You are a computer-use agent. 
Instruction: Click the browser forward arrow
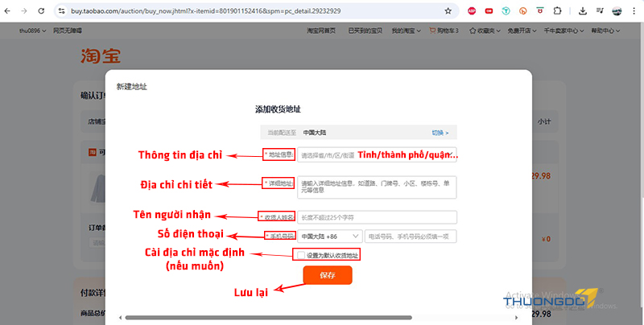coord(24,11)
